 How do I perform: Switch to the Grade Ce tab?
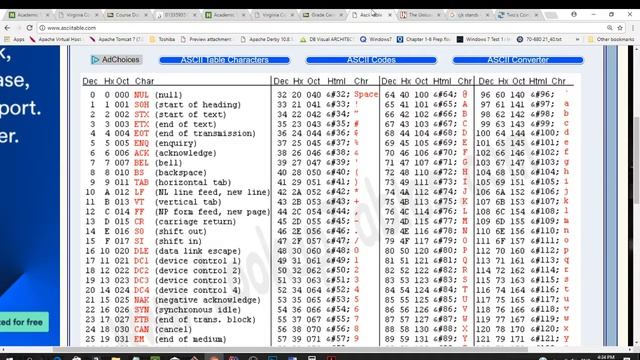click(322, 15)
